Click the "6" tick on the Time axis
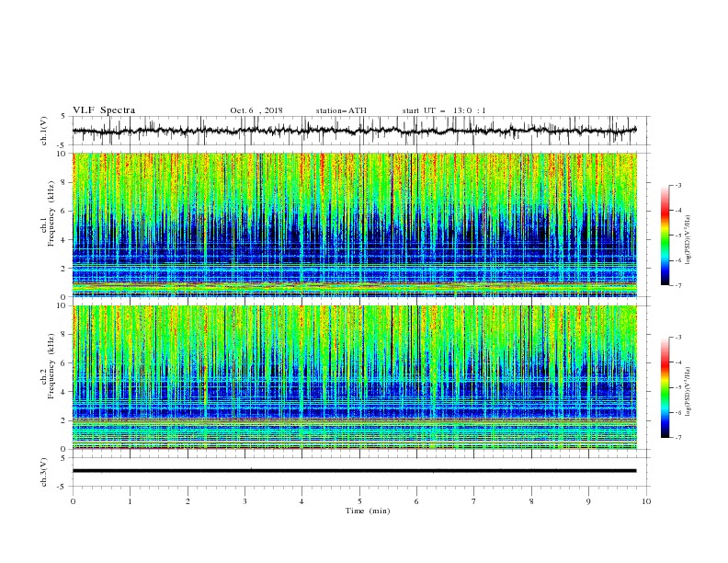 tap(416, 501)
